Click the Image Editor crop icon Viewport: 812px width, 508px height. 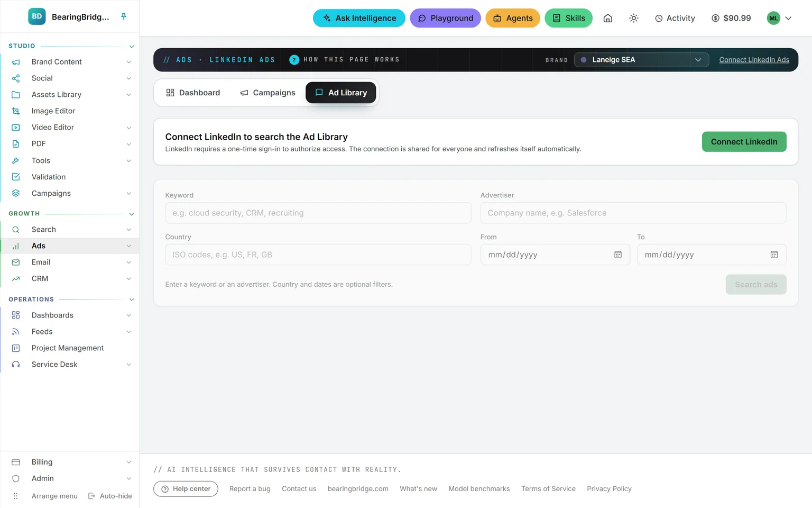(16, 111)
